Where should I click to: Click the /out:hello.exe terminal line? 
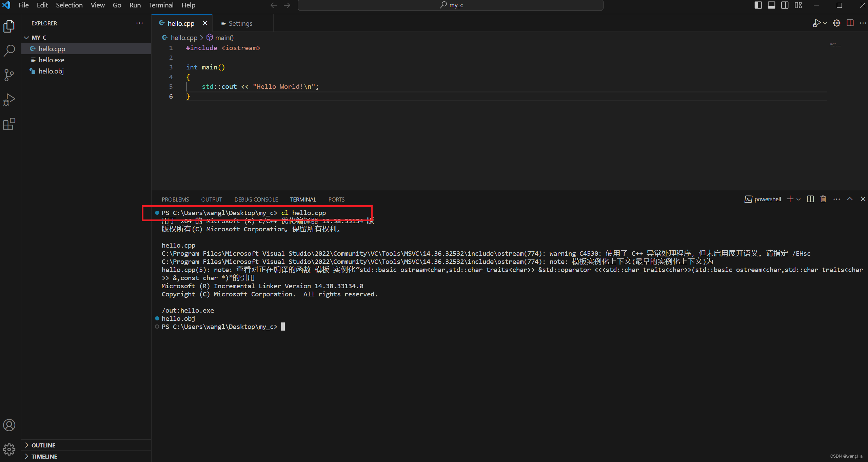click(188, 310)
